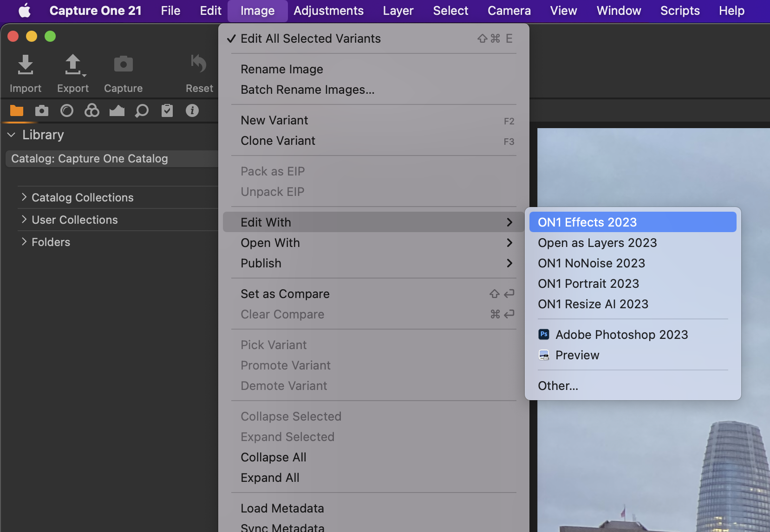Viewport: 770px width, 532px height.
Task: Click the Capture camera icon
Action: click(123, 65)
